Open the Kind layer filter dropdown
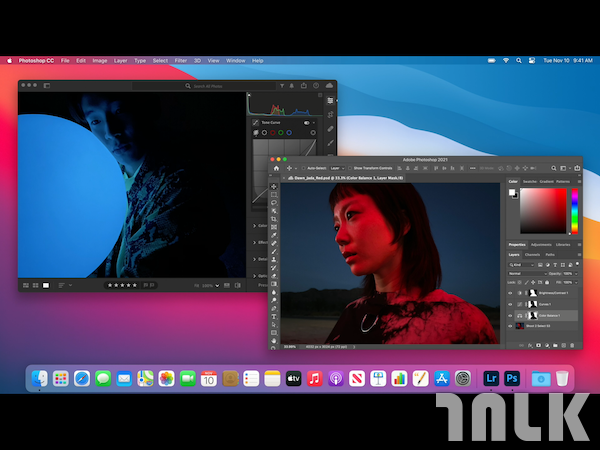 521,265
